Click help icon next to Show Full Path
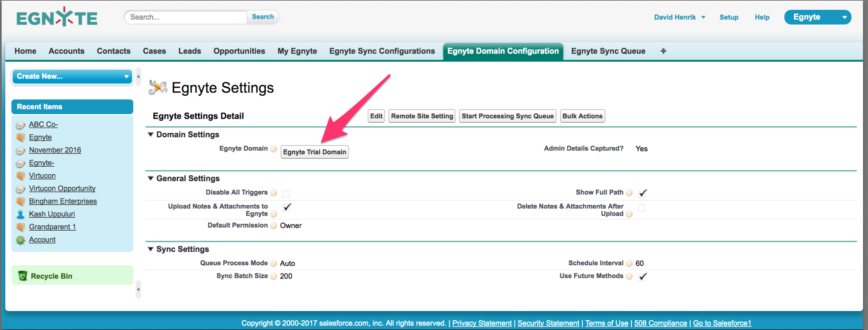The width and height of the screenshot is (868, 330). pyautogui.click(x=629, y=193)
